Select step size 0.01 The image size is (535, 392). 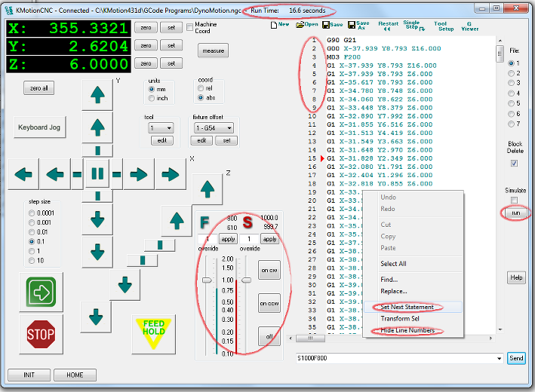click(31, 232)
